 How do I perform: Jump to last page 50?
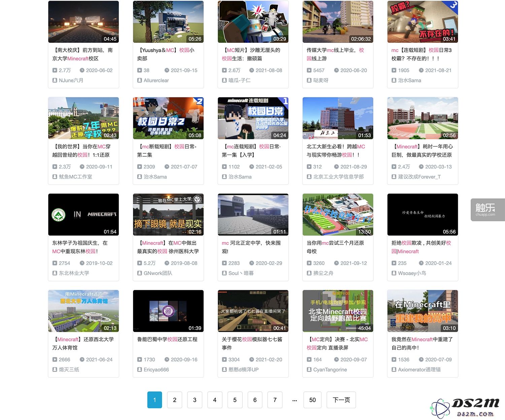312,400
